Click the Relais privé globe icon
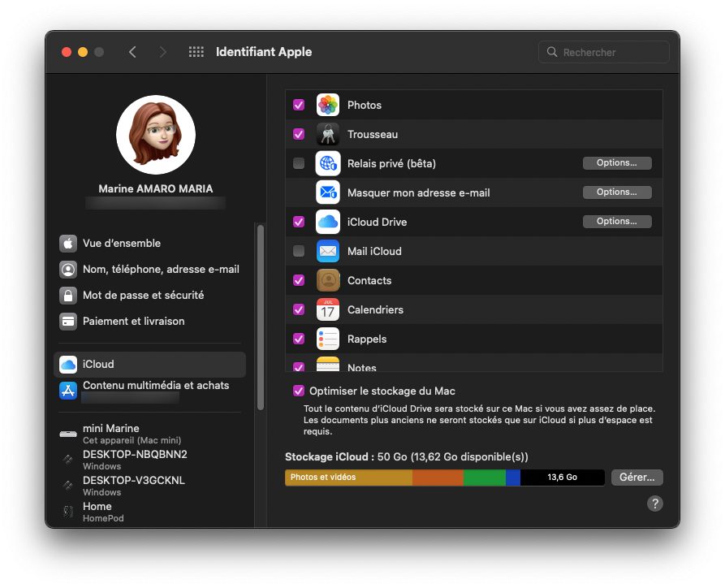This screenshot has width=725, height=588. pos(327,163)
